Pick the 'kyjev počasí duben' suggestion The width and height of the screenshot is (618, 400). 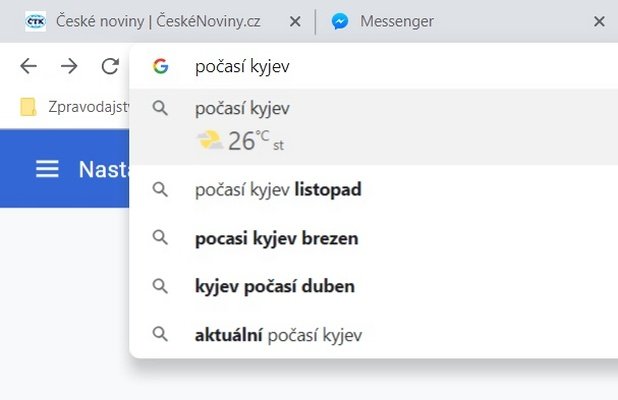[373, 286]
